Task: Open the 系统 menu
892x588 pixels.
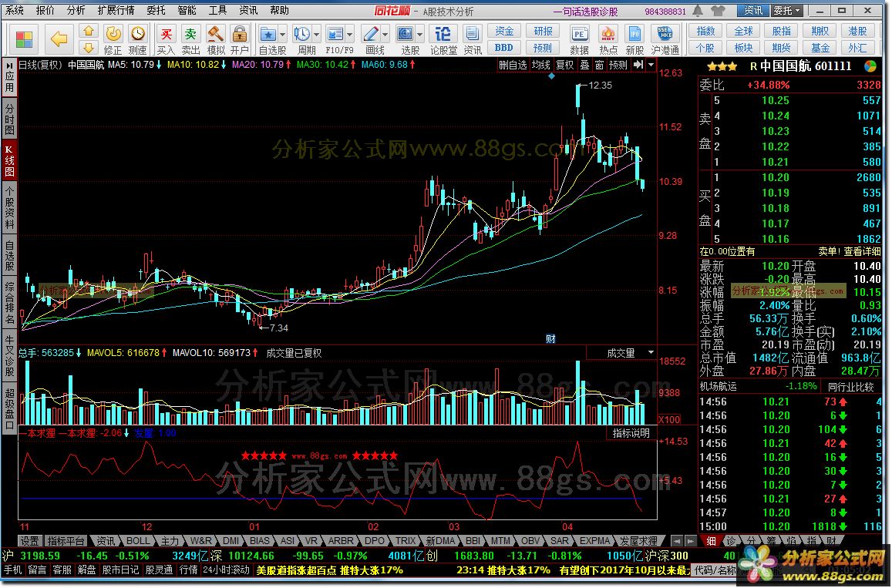Action: (x=14, y=10)
